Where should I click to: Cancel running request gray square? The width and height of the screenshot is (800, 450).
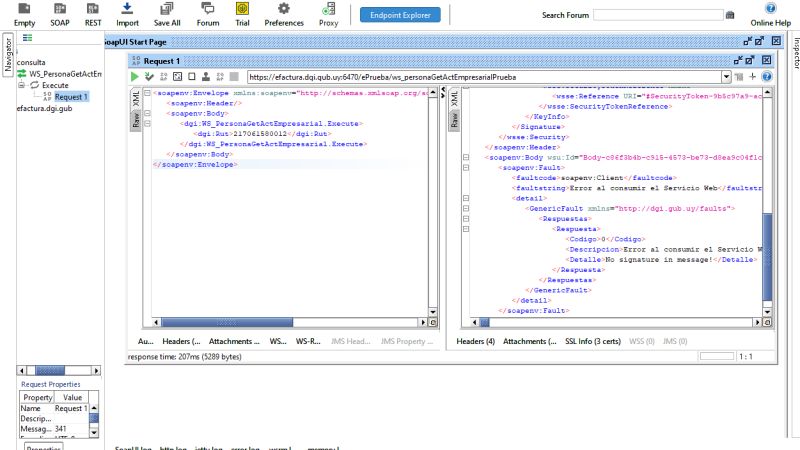click(x=234, y=77)
